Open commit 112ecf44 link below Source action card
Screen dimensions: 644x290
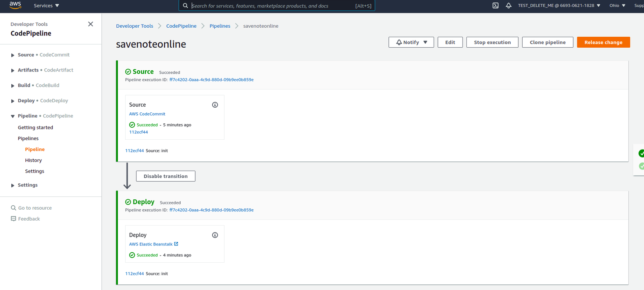pos(135,151)
